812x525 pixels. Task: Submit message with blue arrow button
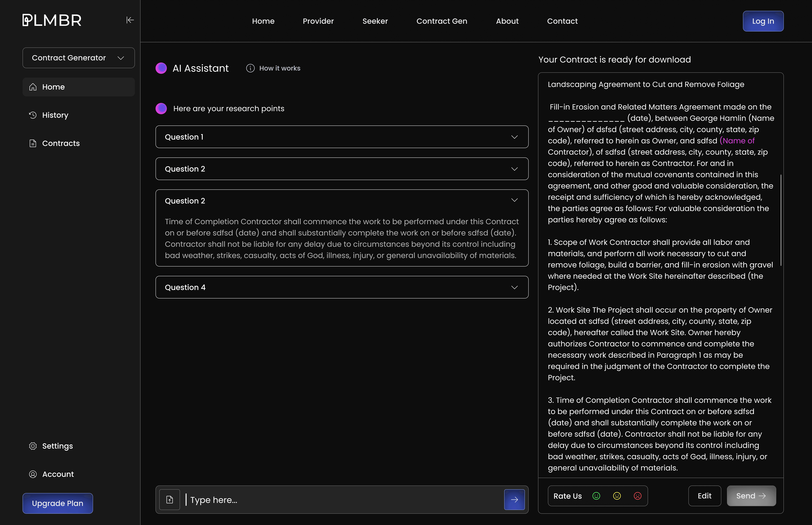point(515,500)
